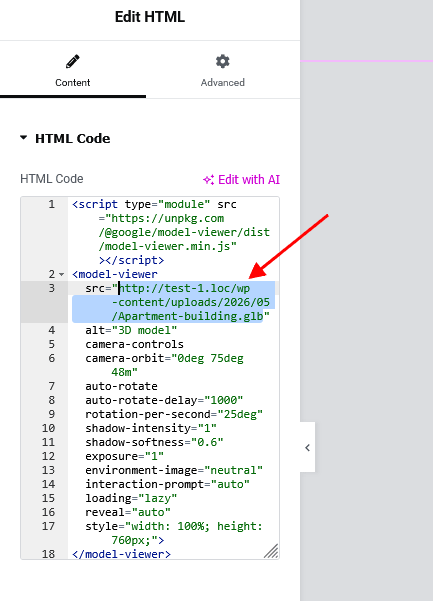Switch to the Advanced tab
Screen dimensions: 433x601
(223, 70)
